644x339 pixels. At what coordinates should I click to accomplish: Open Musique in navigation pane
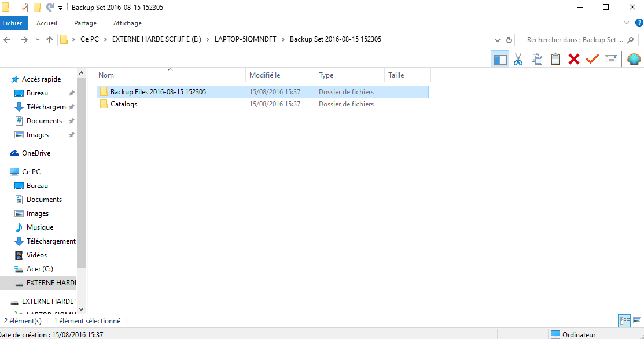pyautogui.click(x=40, y=227)
